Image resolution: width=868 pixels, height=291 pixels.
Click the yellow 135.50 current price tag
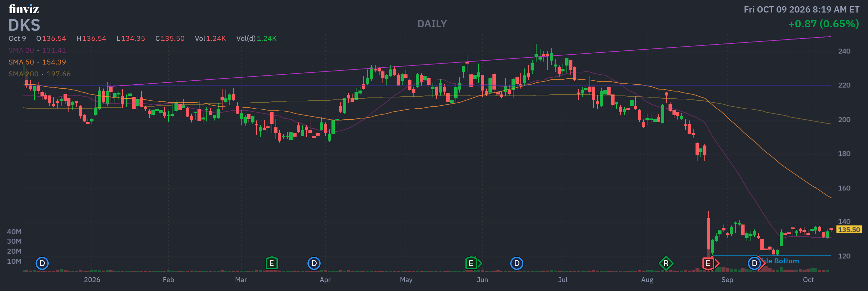click(849, 230)
